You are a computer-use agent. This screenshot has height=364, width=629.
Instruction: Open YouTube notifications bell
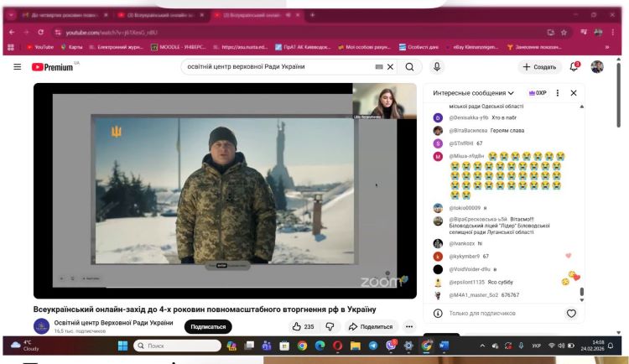(574, 66)
